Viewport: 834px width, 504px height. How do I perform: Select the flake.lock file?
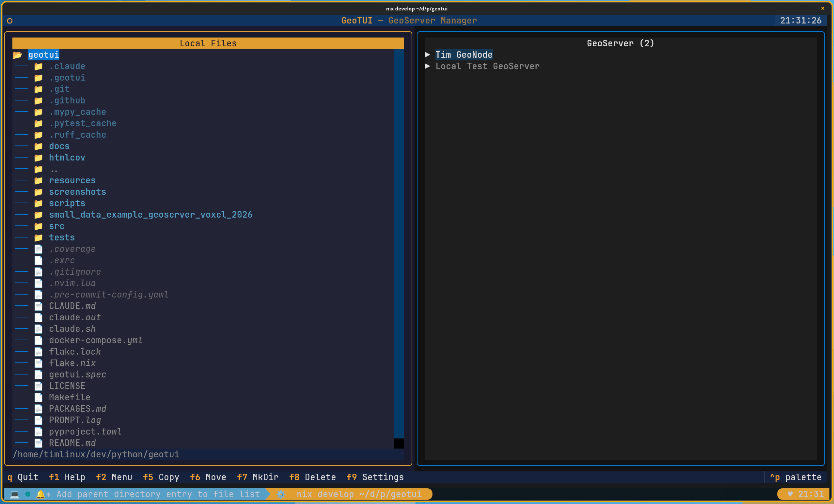pos(75,352)
